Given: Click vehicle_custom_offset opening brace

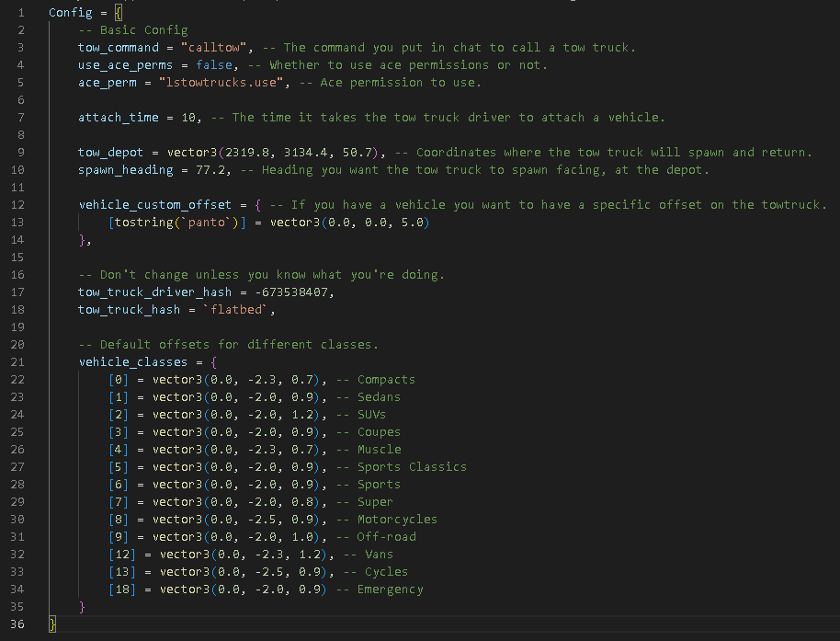Looking at the screenshot, I should (257, 205).
